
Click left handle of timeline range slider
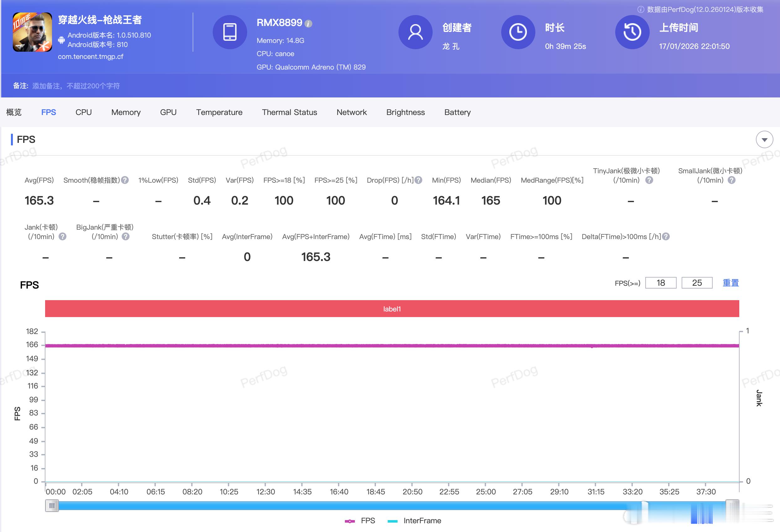point(52,505)
